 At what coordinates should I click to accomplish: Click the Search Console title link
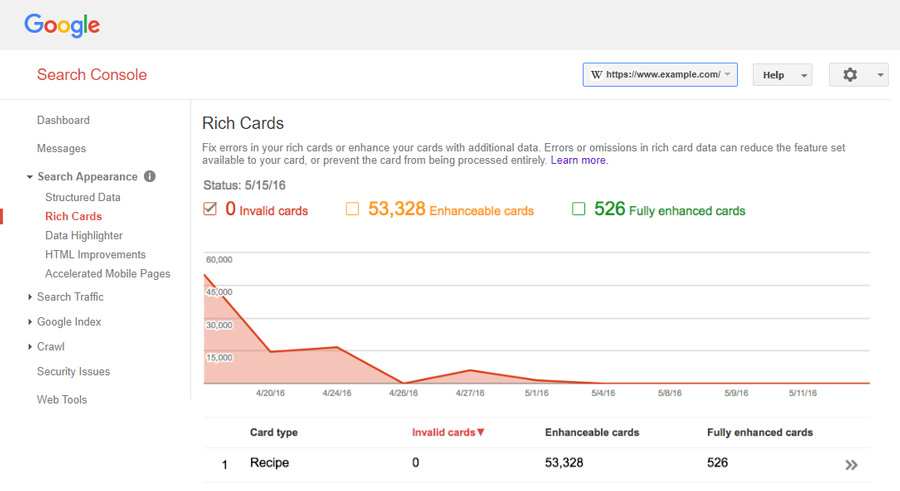pos(92,75)
